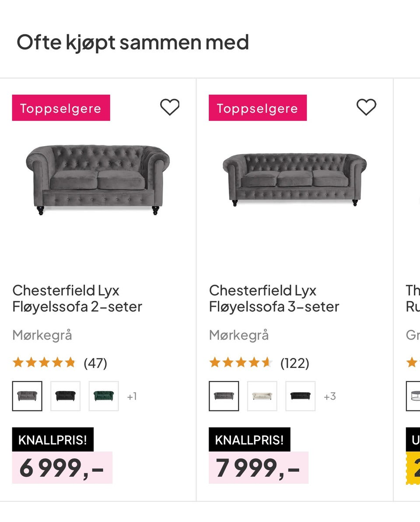Show +1 more colors for 2-seter sofa
420x522 pixels.
click(x=132, y=396)
